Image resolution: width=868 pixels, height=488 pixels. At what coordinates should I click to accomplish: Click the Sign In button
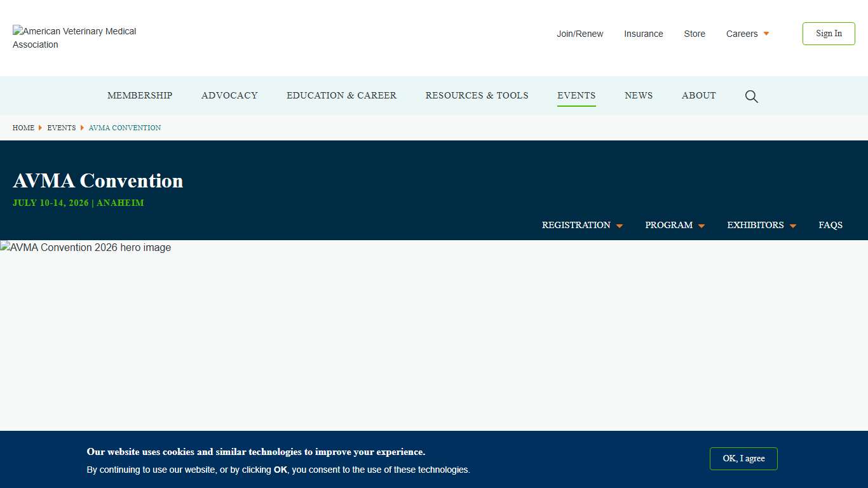[828, 34]
